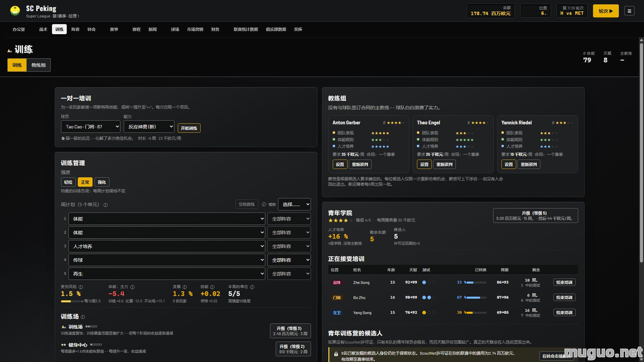Viewport: 644px width, 362px height.
Task: Click info icon beside 技能
Action: 212,287
